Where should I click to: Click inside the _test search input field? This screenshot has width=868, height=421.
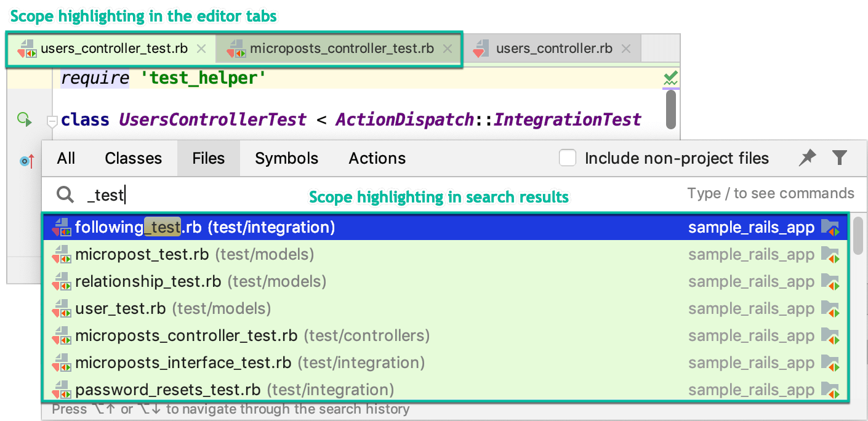[x=123, y=194]
